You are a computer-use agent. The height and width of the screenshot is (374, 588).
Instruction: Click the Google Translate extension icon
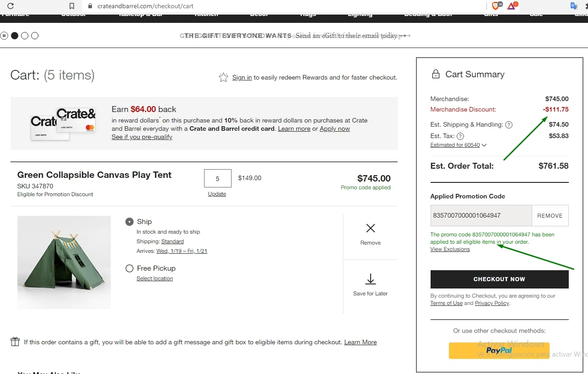pos(574,6)
